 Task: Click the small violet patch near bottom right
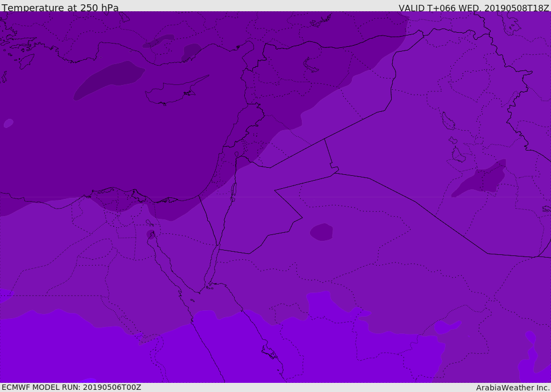click(448, 326)
